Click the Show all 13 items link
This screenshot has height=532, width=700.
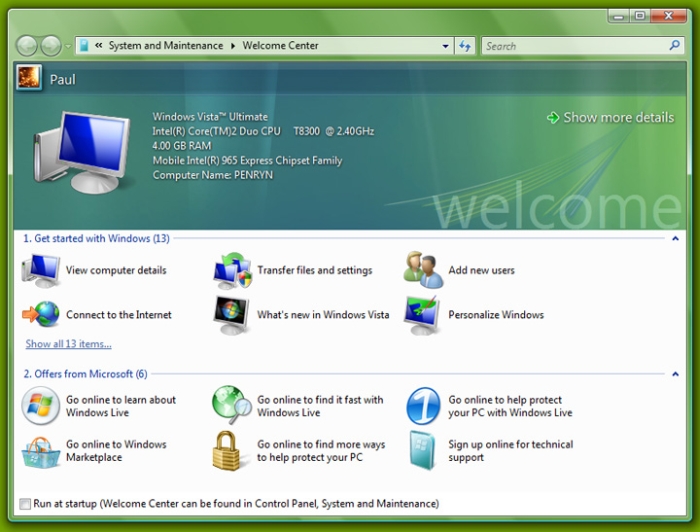point(68,344)
